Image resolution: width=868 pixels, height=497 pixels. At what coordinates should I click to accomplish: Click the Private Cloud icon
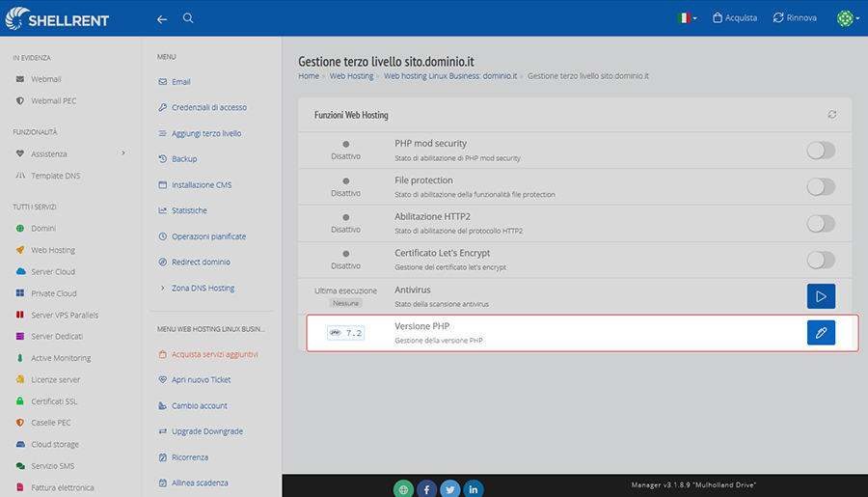click(20, 293)
